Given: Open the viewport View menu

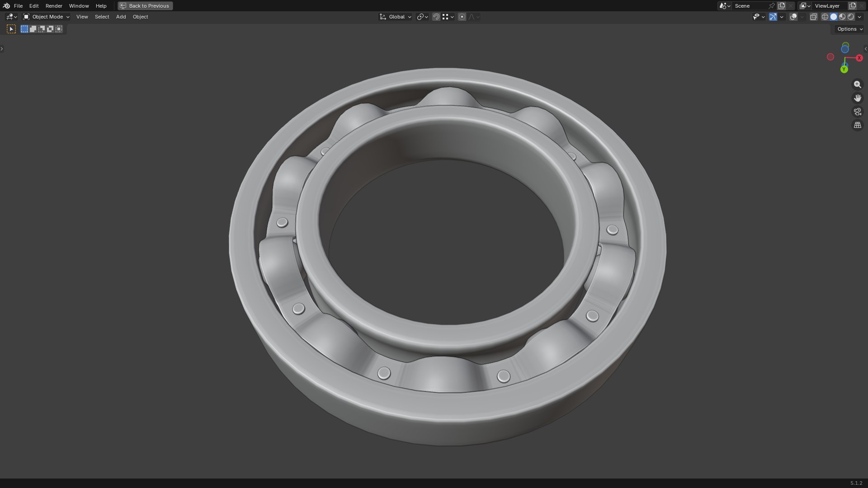Looking at the screenshot, I should 82,17.
